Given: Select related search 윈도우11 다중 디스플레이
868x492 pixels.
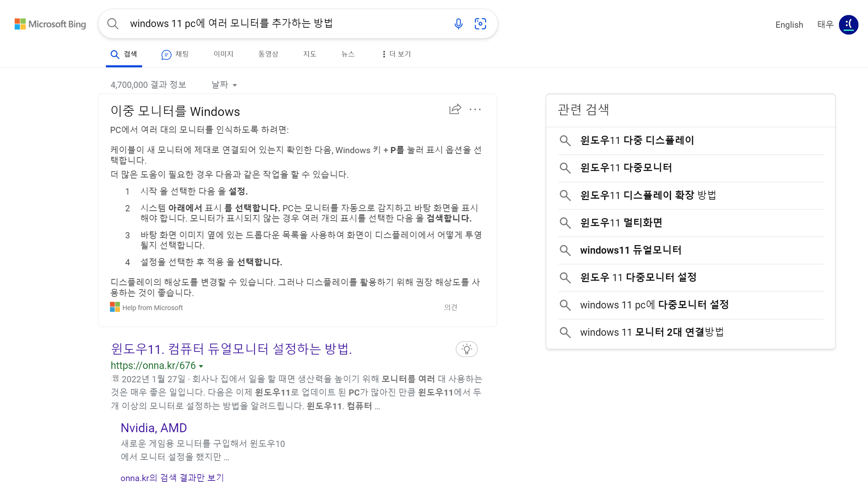Looking at the screenshot, I should click(637, 140).
